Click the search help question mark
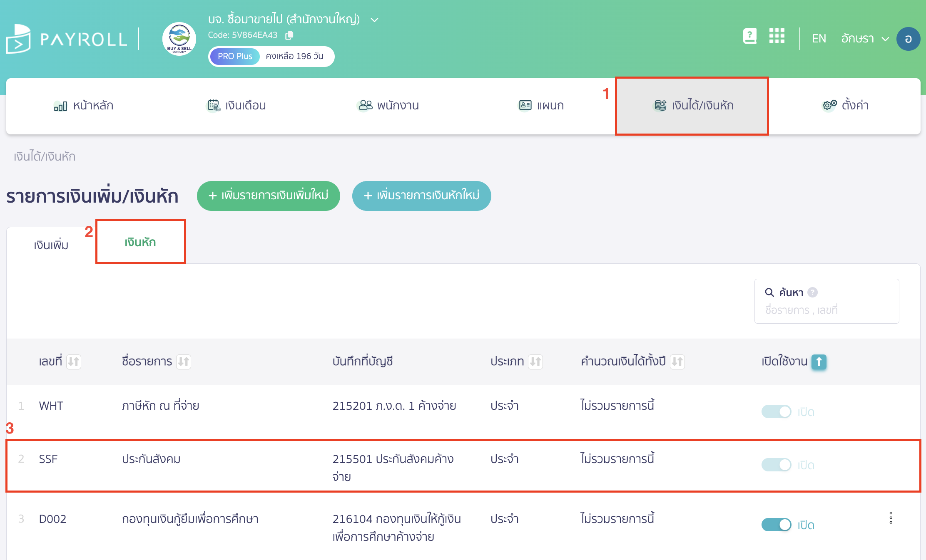The height and width of the screenshot is (560, 926). coord(812,292)
